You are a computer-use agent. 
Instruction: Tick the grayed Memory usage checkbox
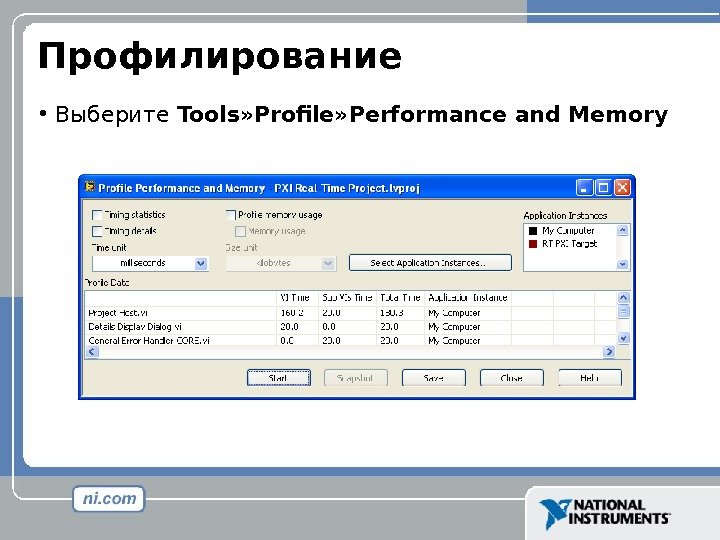click(240, 231)
